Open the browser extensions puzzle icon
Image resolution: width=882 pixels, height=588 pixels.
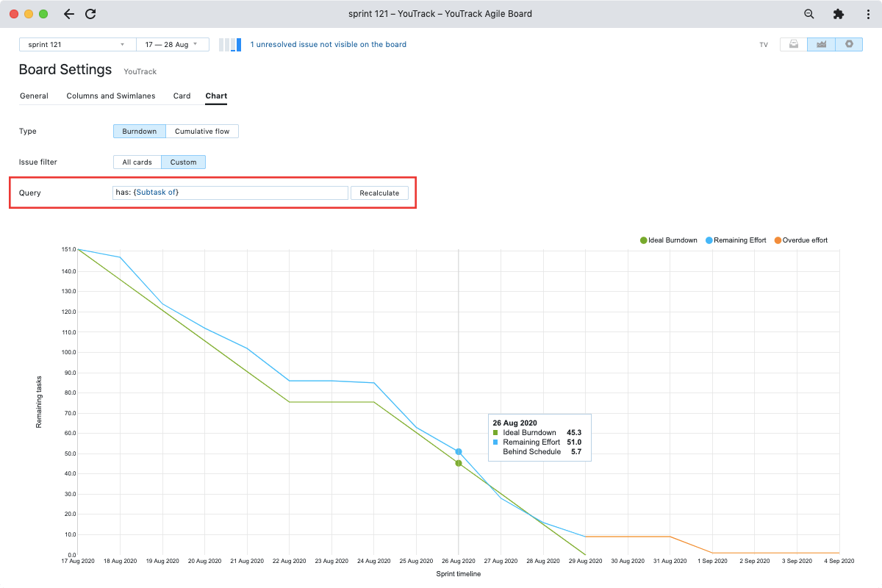838,14
